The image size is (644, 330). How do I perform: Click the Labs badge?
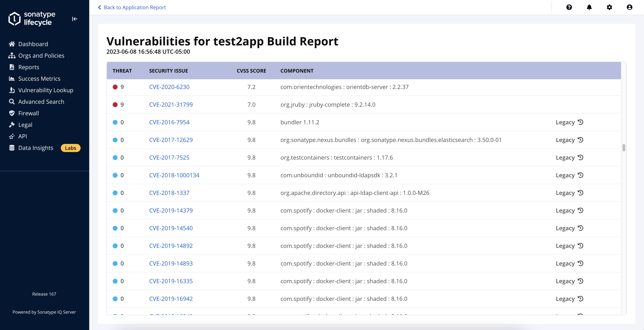pos(71,148)
